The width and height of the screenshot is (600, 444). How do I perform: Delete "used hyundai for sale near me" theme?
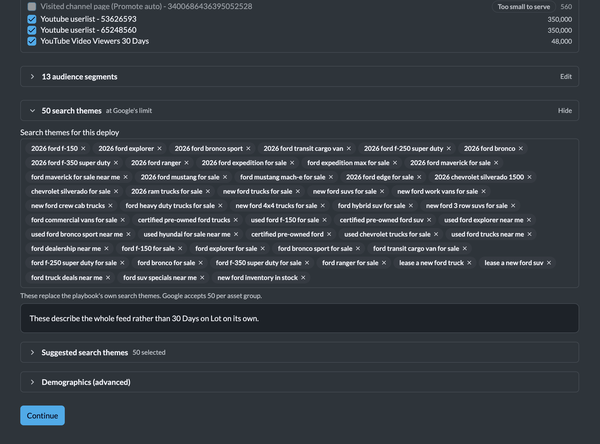click(x=236, y=234)
